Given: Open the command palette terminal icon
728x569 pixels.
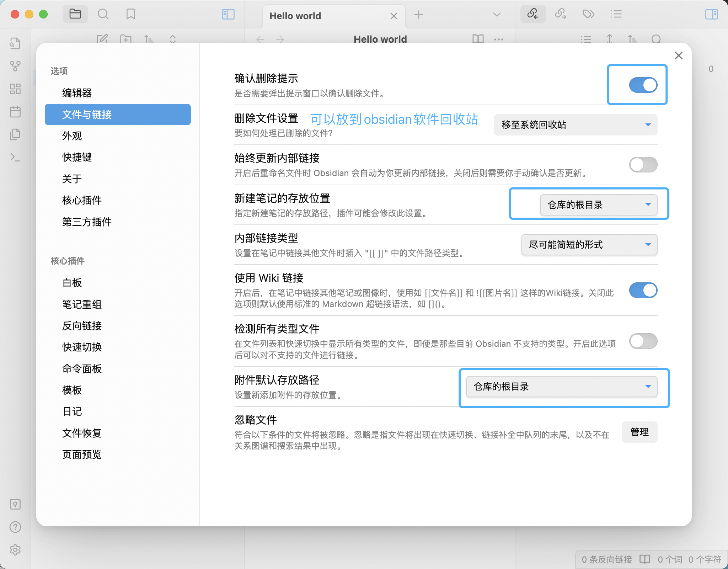Looking at the screenshot, I should pos(15,157).
